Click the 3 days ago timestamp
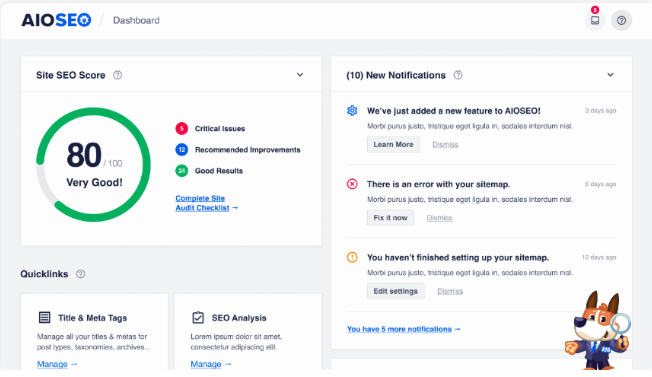Viewport: 652px width, 377px height. 600,111
